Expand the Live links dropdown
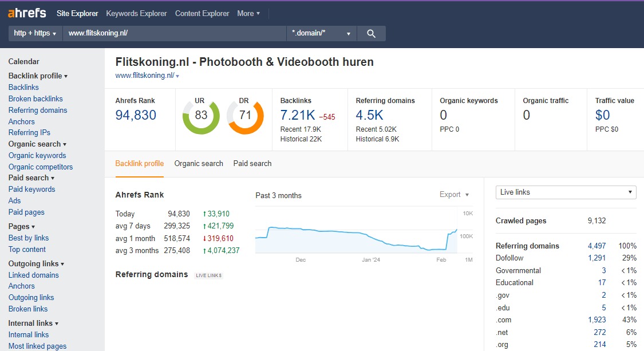Viewport: 644px width, 351px height. click(566, 192)
